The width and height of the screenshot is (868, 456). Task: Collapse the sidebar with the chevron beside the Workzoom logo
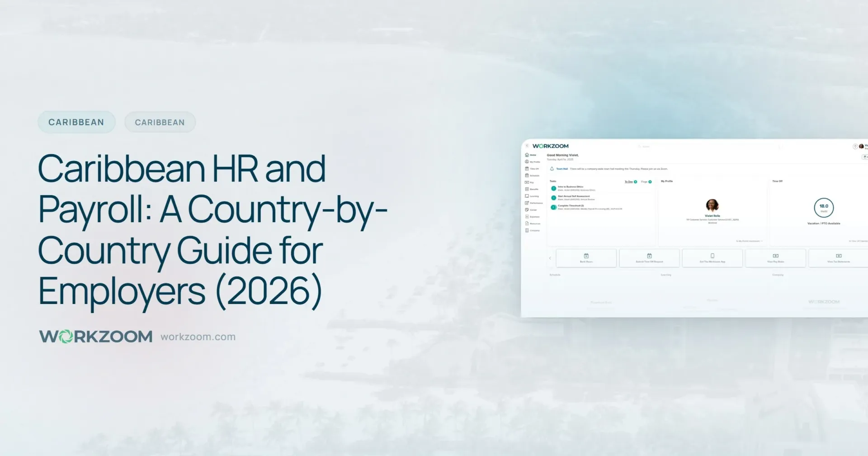coord(527,145)
